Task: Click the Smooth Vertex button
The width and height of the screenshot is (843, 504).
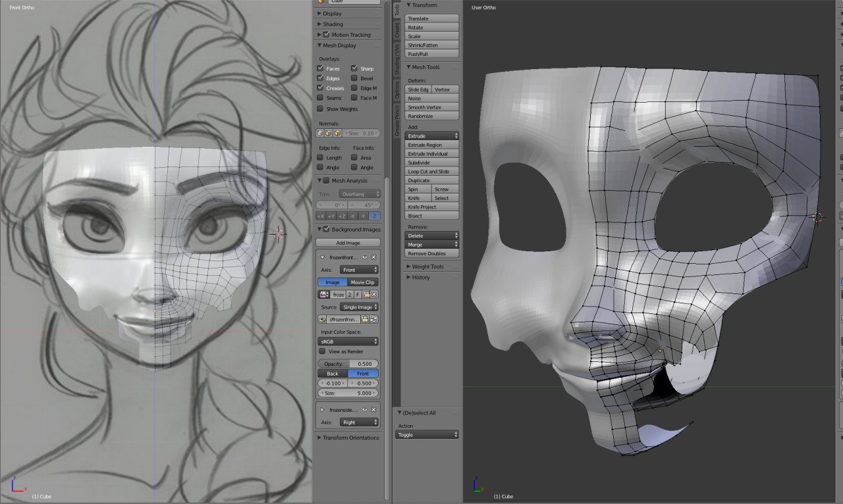Action: click(x=432, y=107)
